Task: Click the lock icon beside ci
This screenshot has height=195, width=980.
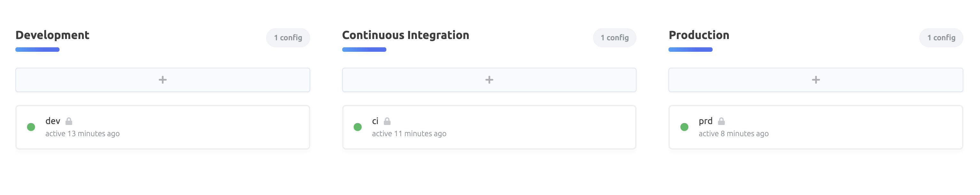Action: tap(387, 121)
